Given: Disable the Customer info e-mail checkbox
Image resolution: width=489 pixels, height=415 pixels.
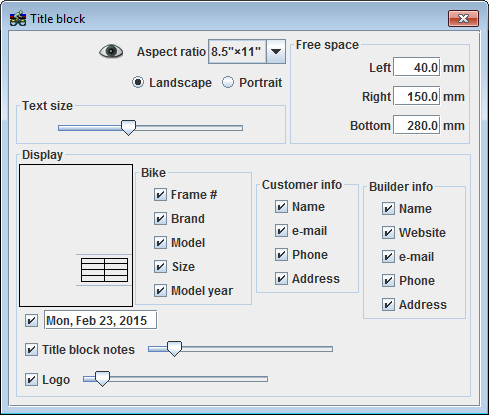Looking at the screenshot, I should click(281, 230).
